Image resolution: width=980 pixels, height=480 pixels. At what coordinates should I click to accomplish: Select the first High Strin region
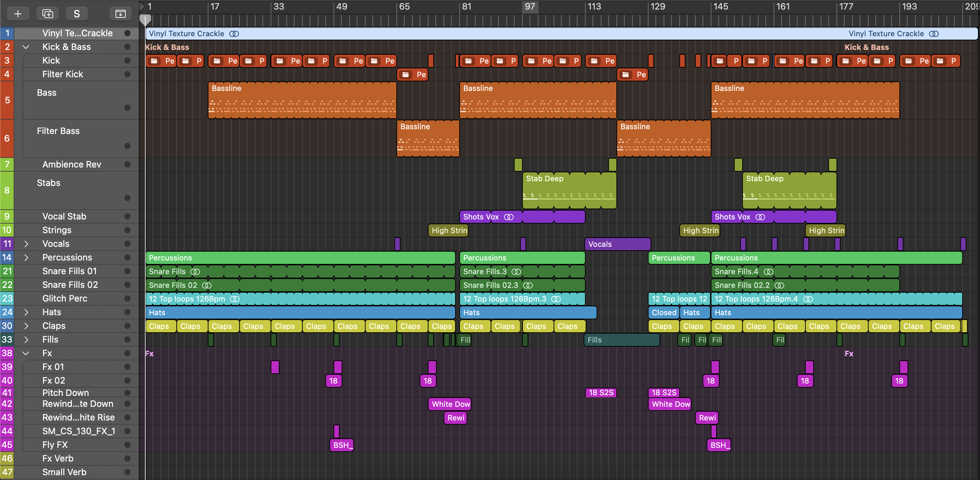[x=448, y=230]
